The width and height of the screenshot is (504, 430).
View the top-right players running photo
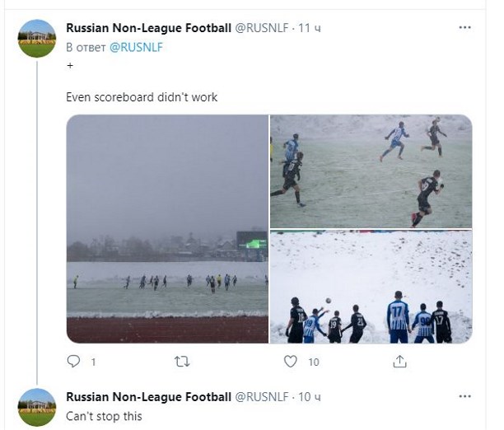pyautogui.click(x=371, y=171)
